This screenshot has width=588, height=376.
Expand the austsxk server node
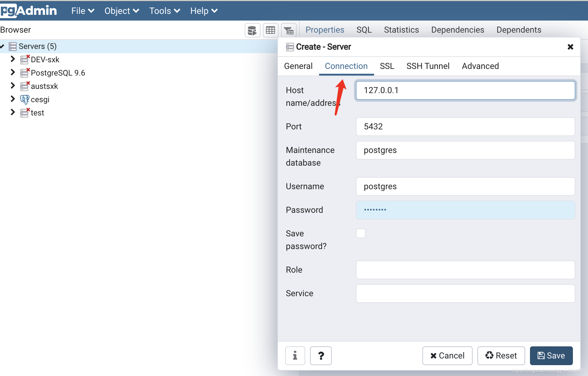(12, 86)
